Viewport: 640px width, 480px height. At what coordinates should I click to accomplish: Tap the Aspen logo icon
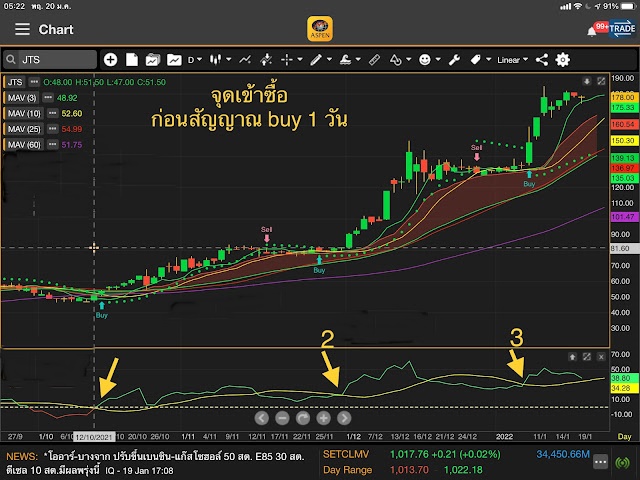coord(320,29)
